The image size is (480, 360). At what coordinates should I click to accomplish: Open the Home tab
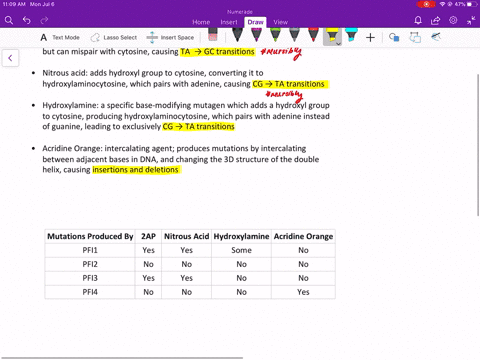[201, 22]
